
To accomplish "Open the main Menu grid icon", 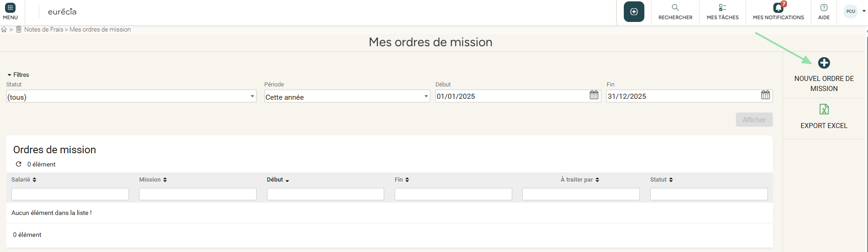I will tap(10, 8).
